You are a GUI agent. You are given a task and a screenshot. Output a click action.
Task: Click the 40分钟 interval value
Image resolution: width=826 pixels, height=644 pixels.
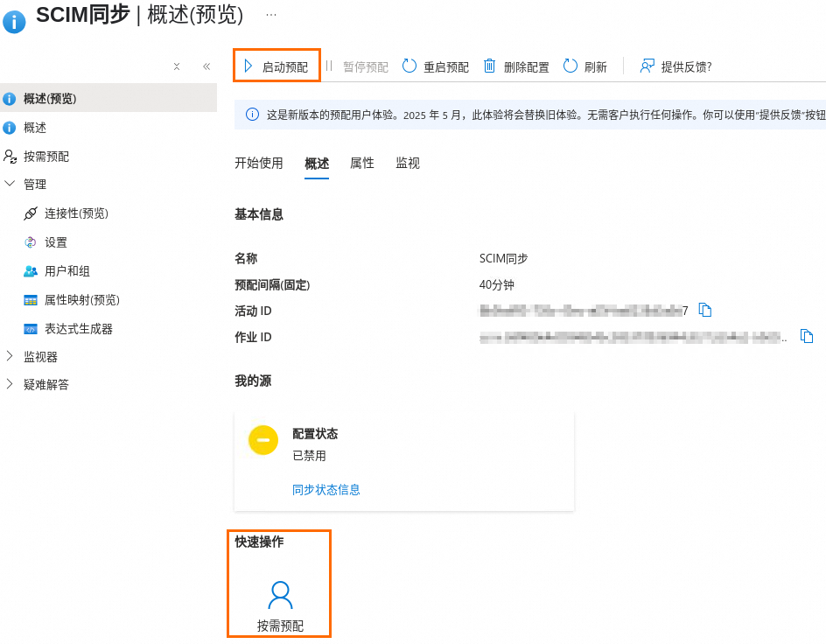(496, 285)
